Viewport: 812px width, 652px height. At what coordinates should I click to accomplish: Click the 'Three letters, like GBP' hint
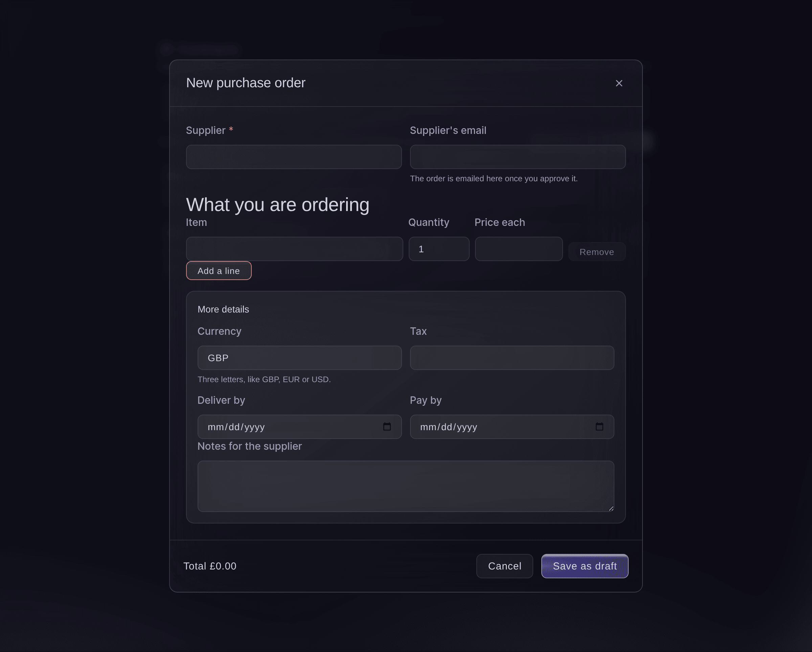[x=264, y=379]
